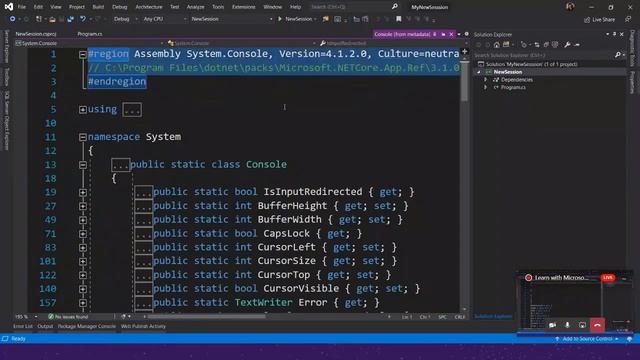
Task: Click the No issues found indicator
Action: coord(68,317)
